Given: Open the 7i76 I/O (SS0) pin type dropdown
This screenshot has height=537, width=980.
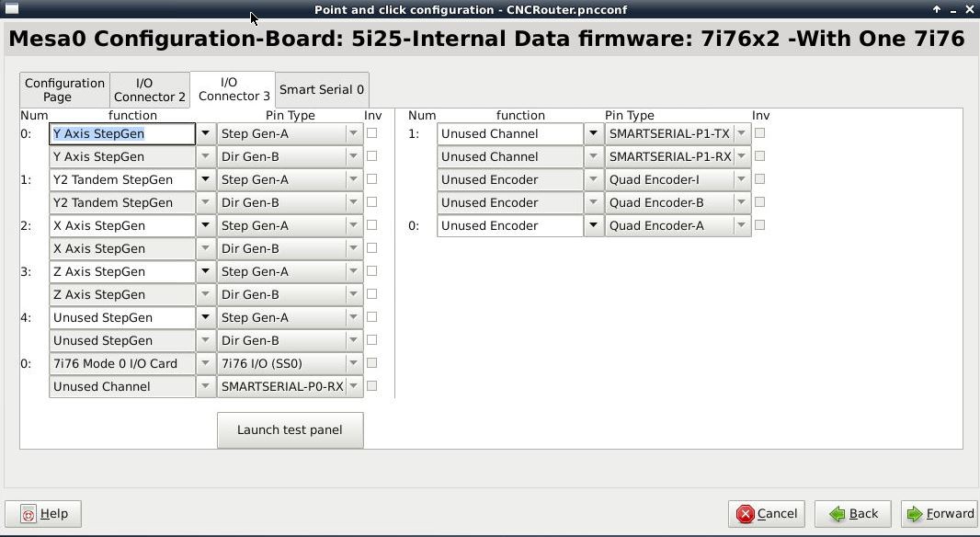Looking at the screenshot, I should click(x=354, y=364).
